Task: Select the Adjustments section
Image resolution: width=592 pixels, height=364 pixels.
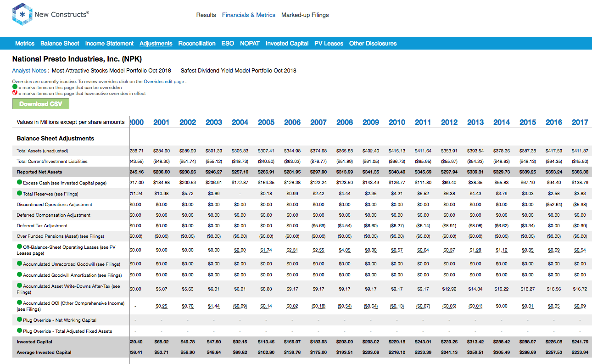Action: coord(156,44)
